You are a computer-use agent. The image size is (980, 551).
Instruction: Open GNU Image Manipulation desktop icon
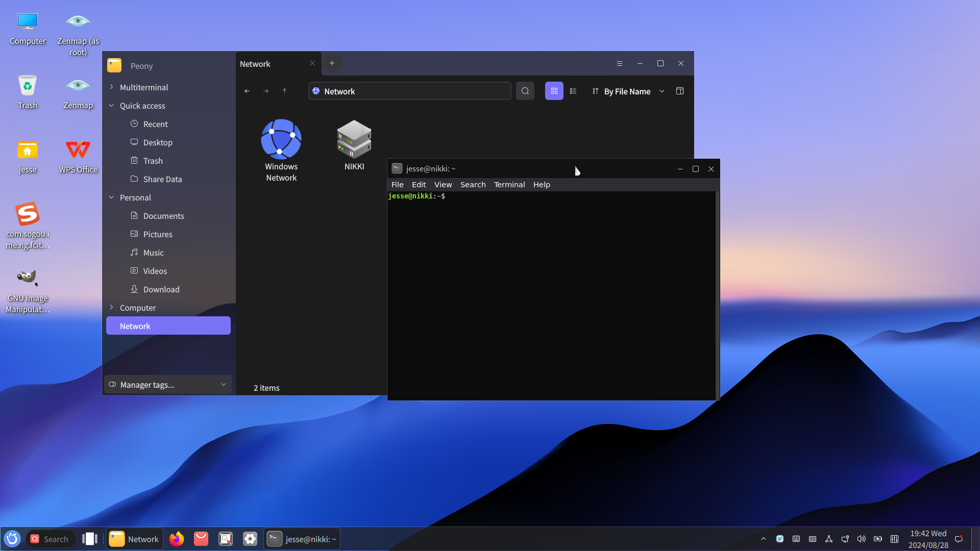click(x=28, y=291)
